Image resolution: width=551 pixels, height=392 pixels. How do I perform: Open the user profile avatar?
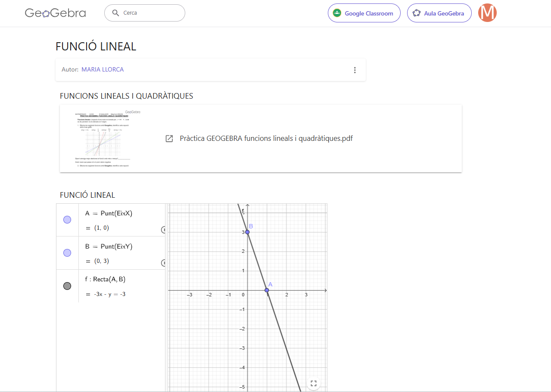coord(487,13)
